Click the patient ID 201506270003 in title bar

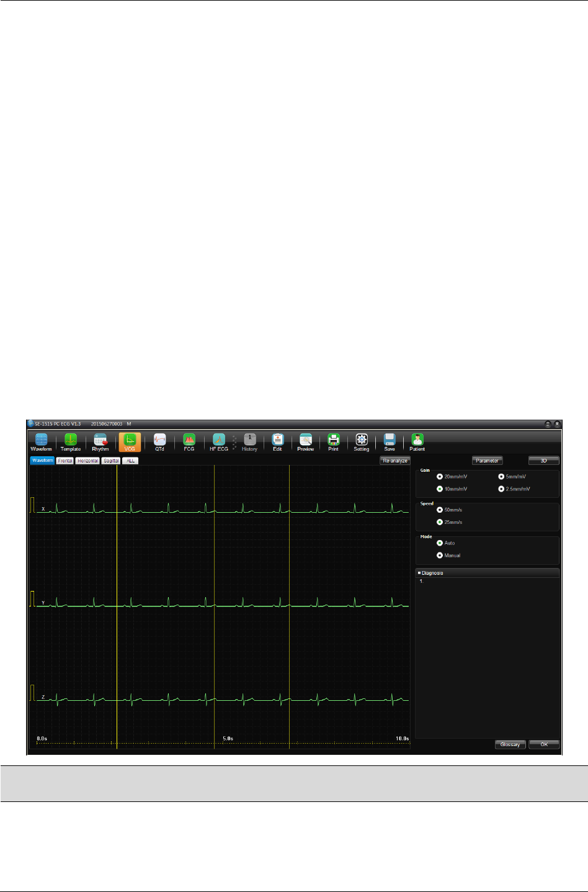[107, 424]
